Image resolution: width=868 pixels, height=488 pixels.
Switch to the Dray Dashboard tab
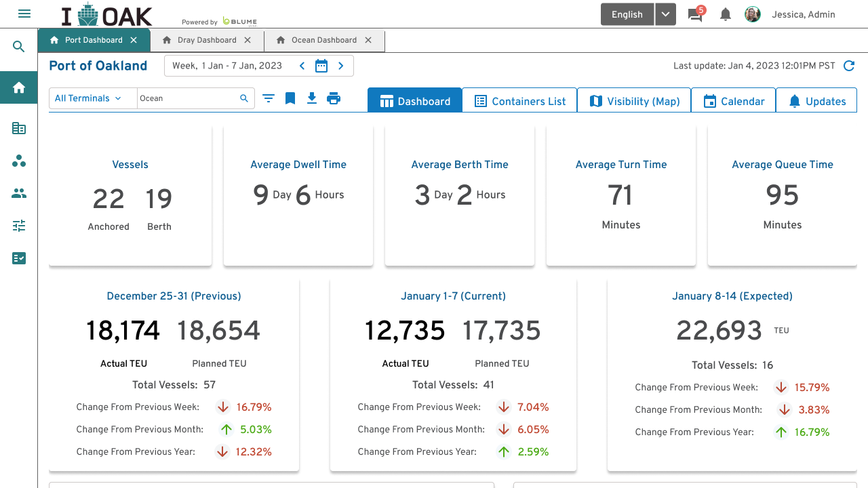pos(207,40)
